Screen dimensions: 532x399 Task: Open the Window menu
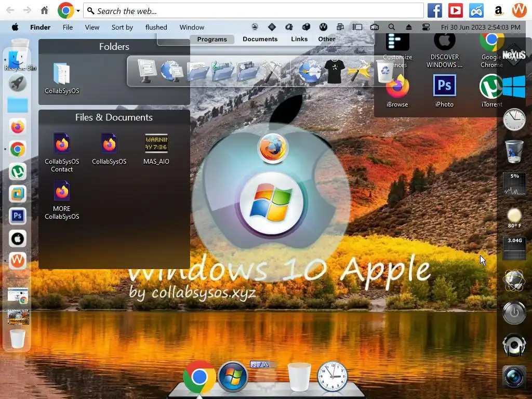(x=192, y=27)
